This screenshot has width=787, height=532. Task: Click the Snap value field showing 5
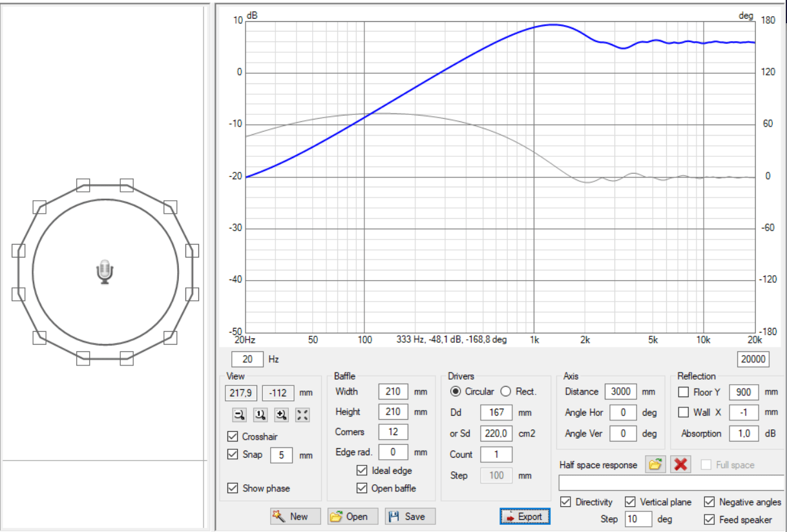coord(281,455)
